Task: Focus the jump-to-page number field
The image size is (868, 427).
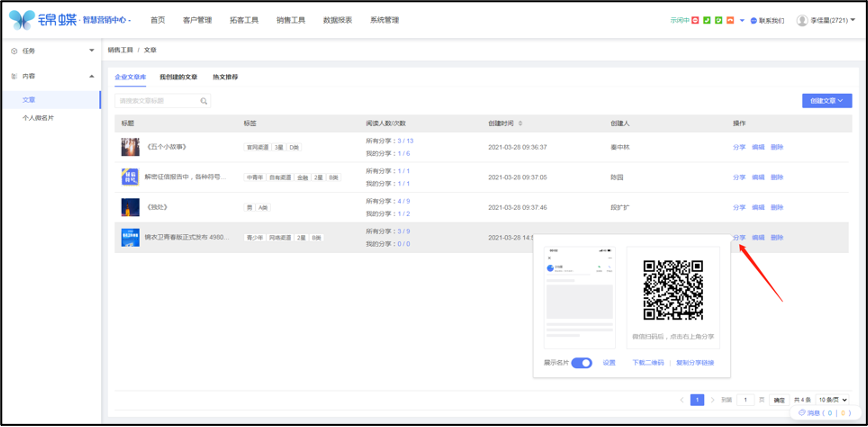Action: (x=745, y=400)
